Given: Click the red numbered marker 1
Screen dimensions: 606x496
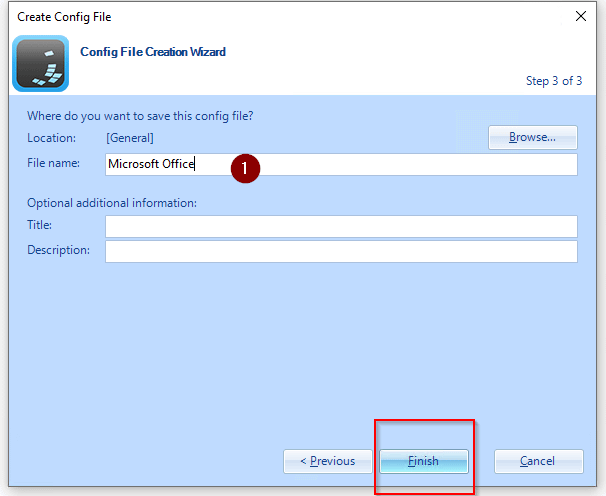Looking at the screenshot, I should tap(245, 168).
